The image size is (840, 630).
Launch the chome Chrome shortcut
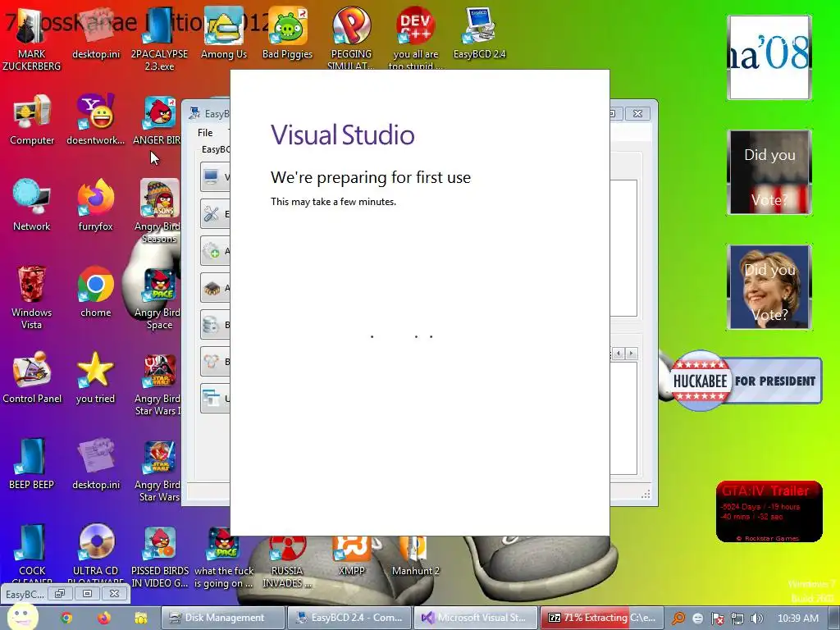pyautogui.click(x=95, y=292)
